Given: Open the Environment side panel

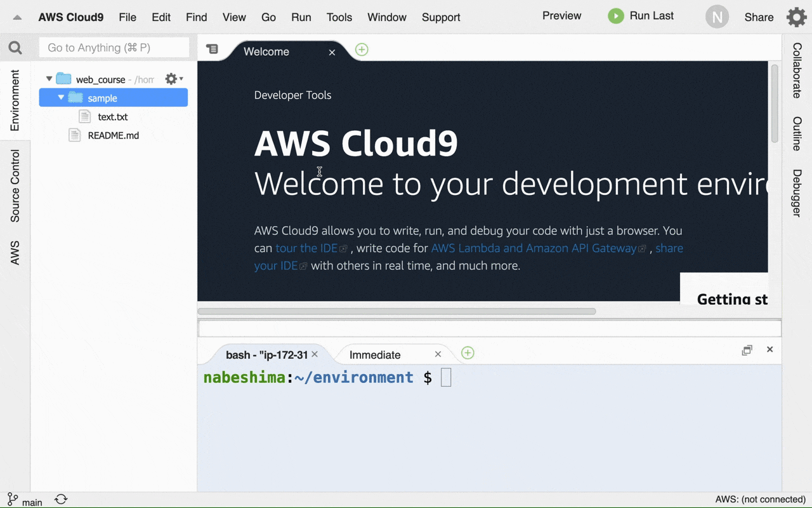Looking at the screenshot, I should coord(15,100).
